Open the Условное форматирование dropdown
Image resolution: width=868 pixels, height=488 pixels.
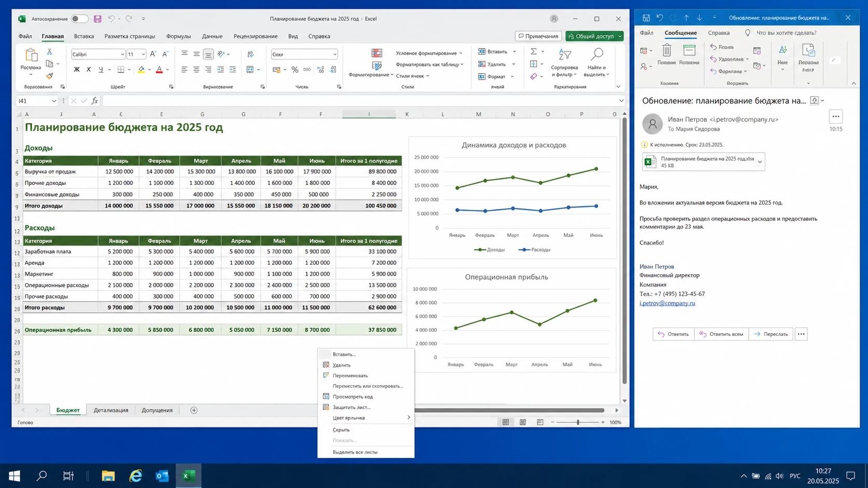429,53
